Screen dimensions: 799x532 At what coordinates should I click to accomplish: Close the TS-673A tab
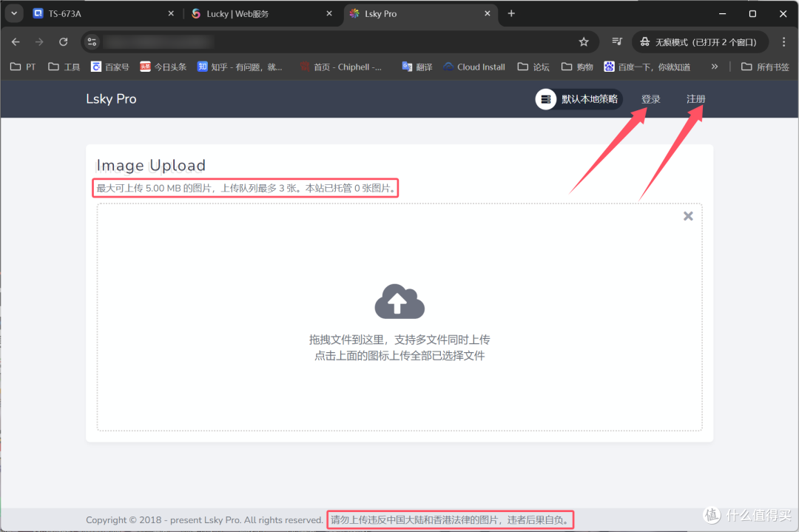click(x=171, y=14)
